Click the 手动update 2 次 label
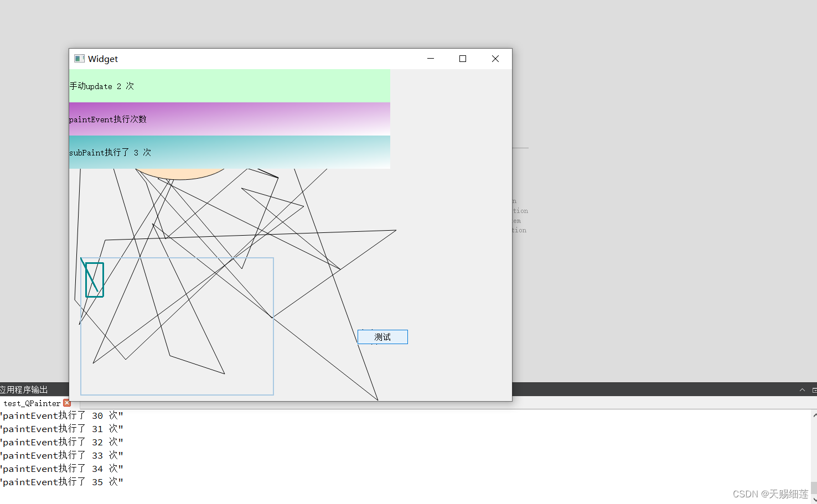The image size is (817, 504). [x=230, y=86]
